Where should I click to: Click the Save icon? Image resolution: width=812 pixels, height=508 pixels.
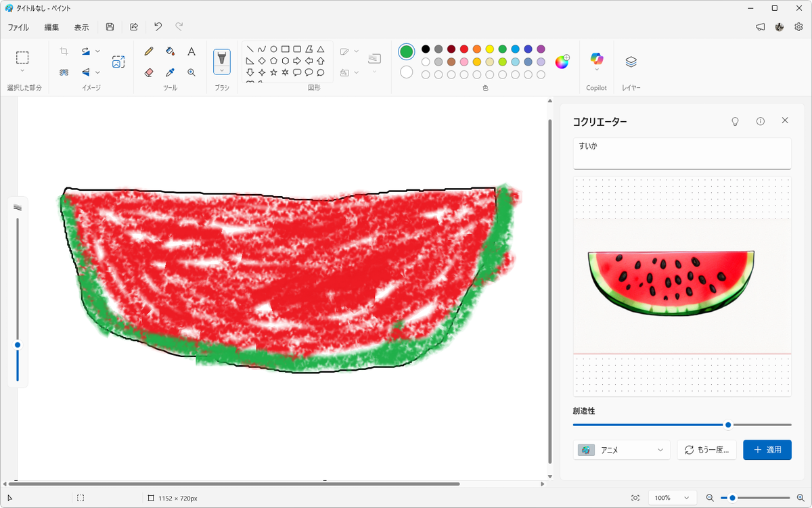[110, 27]
